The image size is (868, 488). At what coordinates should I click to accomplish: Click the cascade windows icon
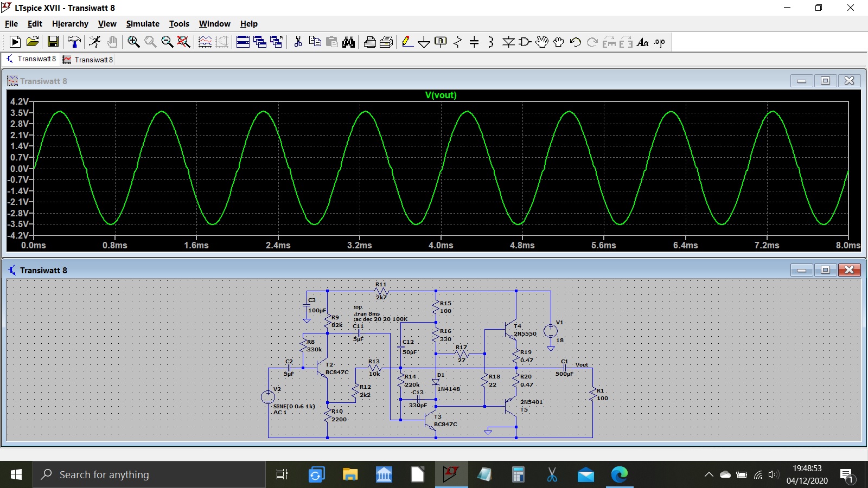point(277,42)
